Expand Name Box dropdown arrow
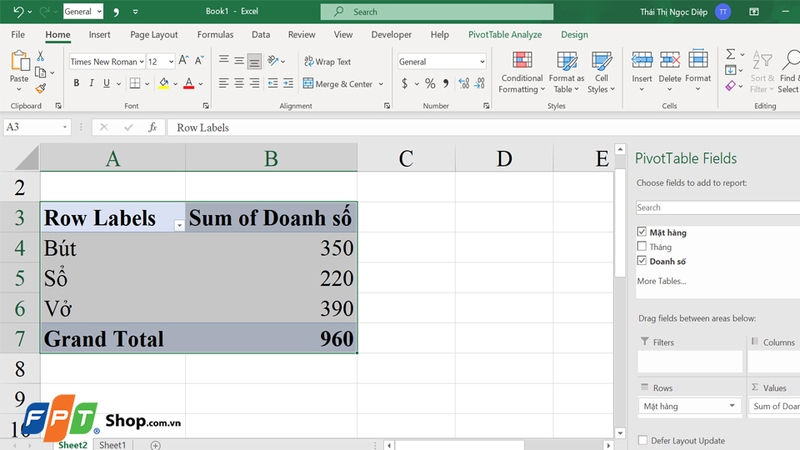This screenshot has width=800, height=450. click(x=65, y=127)
